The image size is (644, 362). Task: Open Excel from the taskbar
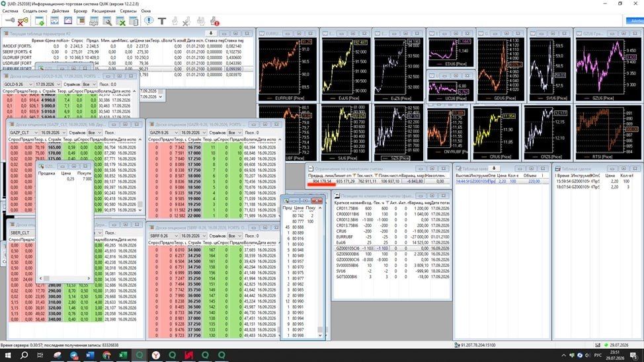pos(123,355)
